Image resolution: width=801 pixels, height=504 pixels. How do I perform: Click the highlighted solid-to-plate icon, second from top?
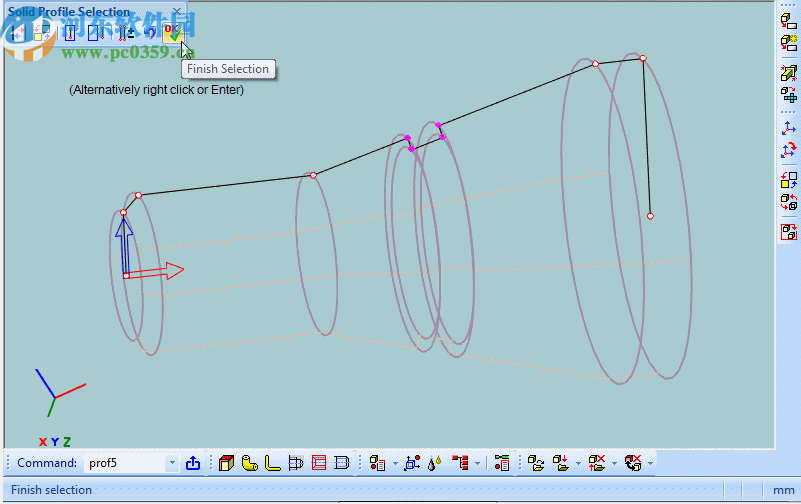[789, 42]
